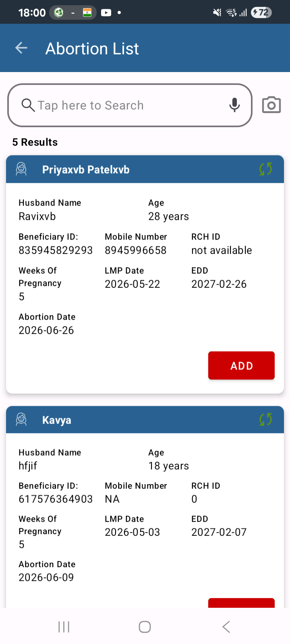The image size is (290, 644).
Task: Open the Kavya card header
Action: pyautogui.click(x=145, y=420)
